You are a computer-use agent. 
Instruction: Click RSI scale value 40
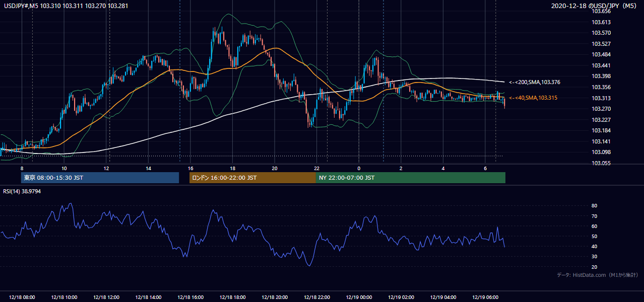[595, 246]
